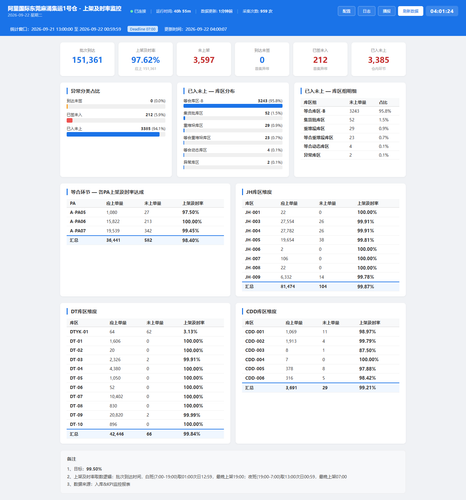The width and height of the screenshot is (466, 500).
Task: Click the header button just left of the white one
Action: pos(387,11)
